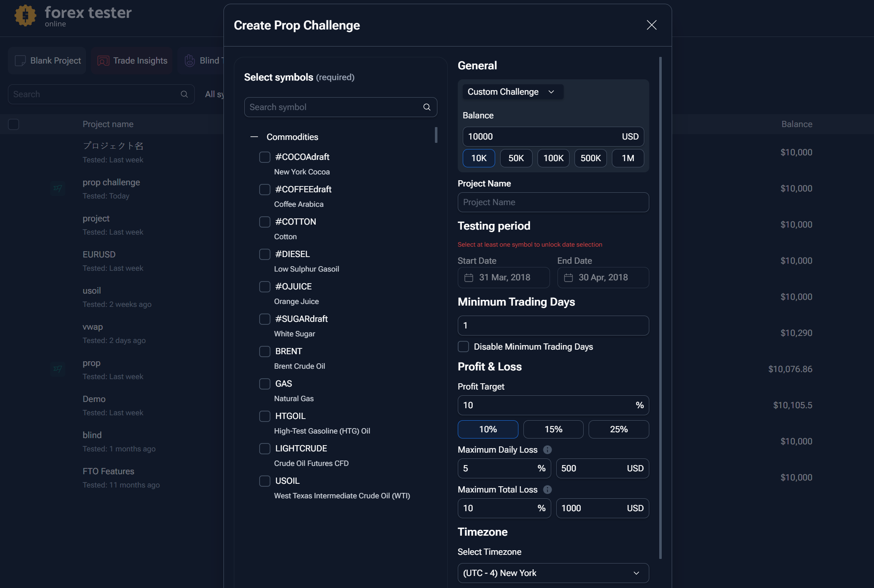The height and width of the screenshot is (588, 874).
Task: Click the magnifier in Search symbol field
Action: tap(427, 107)
